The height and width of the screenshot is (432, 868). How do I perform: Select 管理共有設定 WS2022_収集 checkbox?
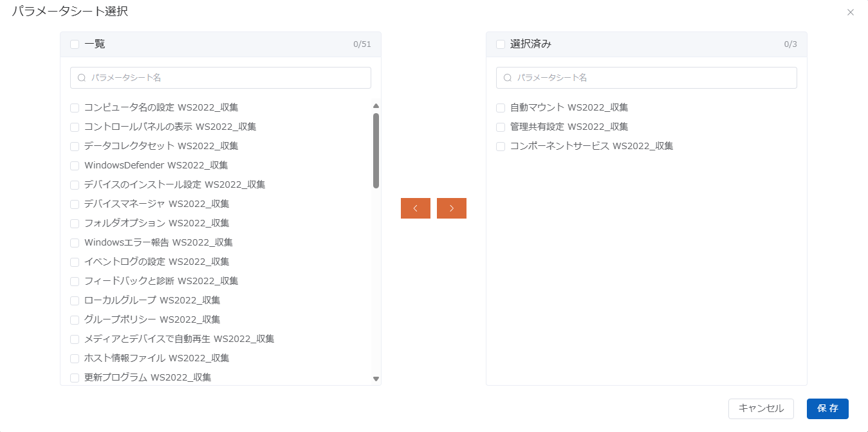pyautogui.click(x=501, y=127)
